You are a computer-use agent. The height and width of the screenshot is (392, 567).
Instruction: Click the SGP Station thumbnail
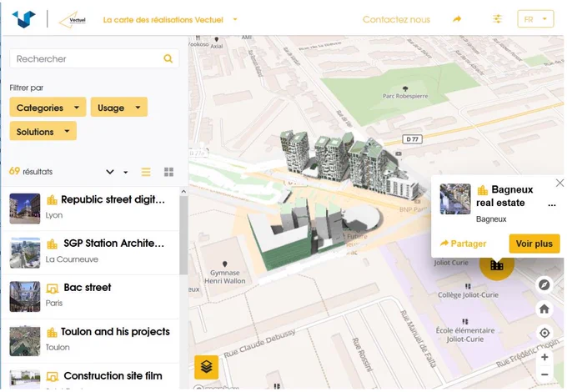(x=25, y=253)
